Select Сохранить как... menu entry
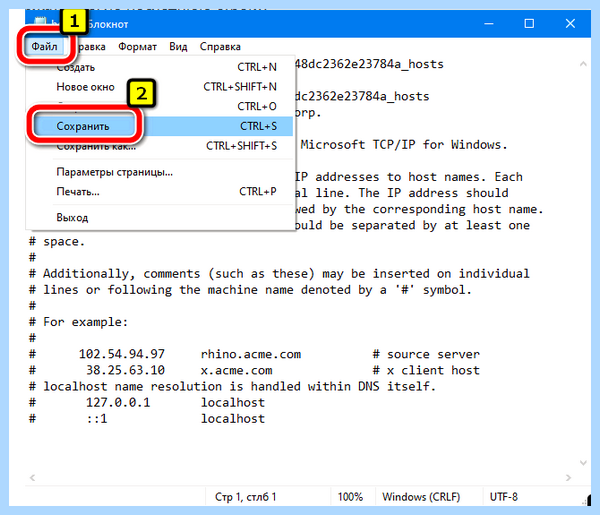 tap(160, 146)
